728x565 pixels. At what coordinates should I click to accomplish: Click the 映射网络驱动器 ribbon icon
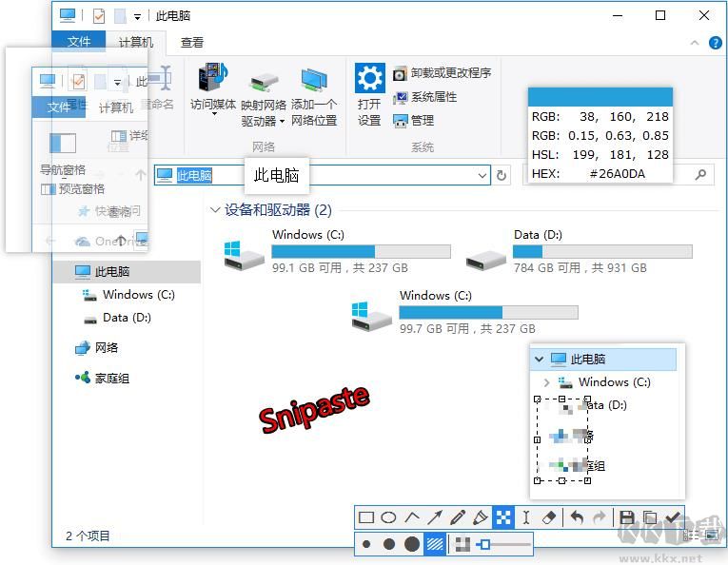click(x=265, y=83)
